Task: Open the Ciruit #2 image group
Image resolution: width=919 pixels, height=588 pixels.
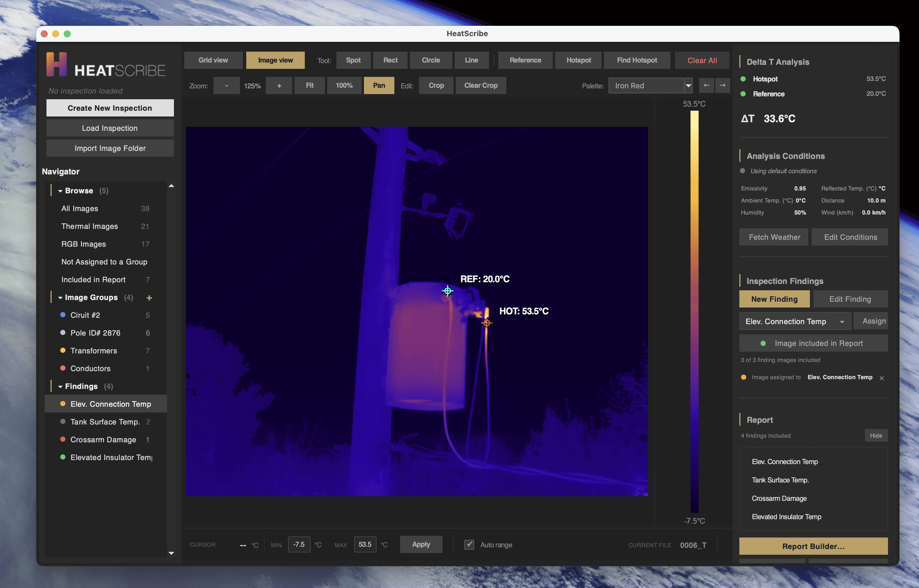Action: pos(106,316)
